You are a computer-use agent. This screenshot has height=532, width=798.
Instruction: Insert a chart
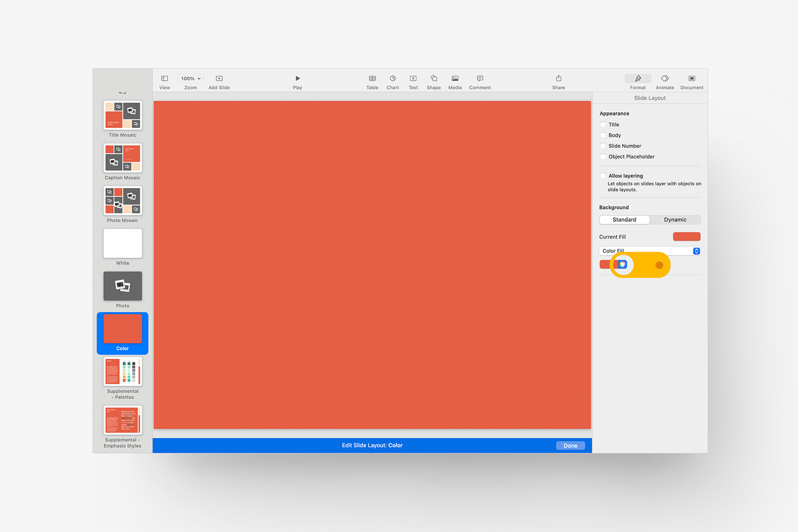(393, 82)
